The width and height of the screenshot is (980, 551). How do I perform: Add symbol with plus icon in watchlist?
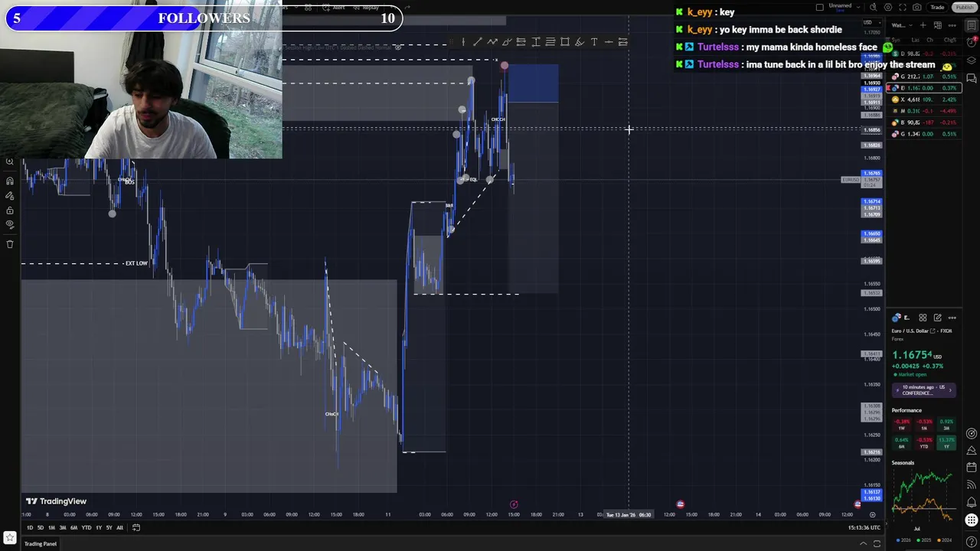(923, 25)
